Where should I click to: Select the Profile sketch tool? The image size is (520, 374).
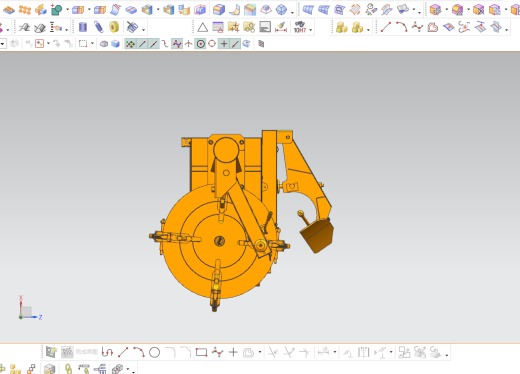[x=107, y=352]
